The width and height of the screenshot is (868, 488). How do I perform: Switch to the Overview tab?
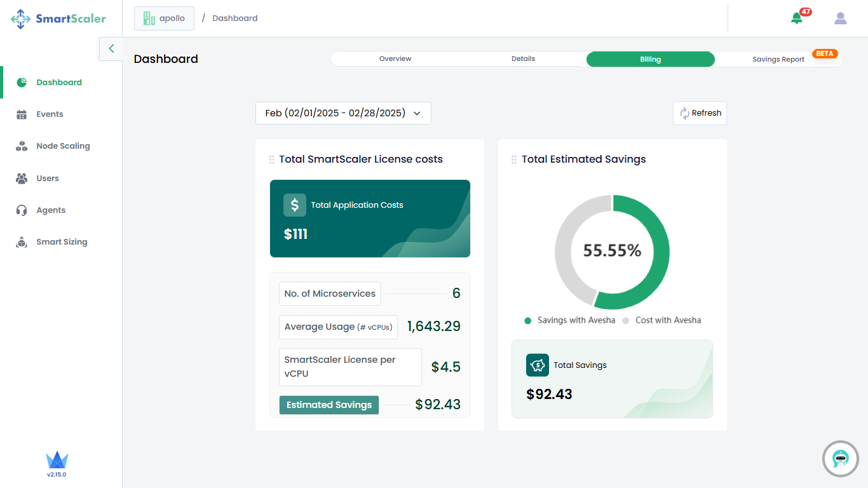pyautogui.click(x=395, y=59)
